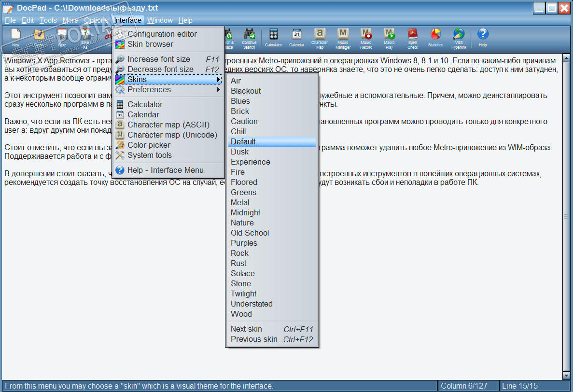
Task: Apply the Midnight skin
Action: [x=272, y=212]
